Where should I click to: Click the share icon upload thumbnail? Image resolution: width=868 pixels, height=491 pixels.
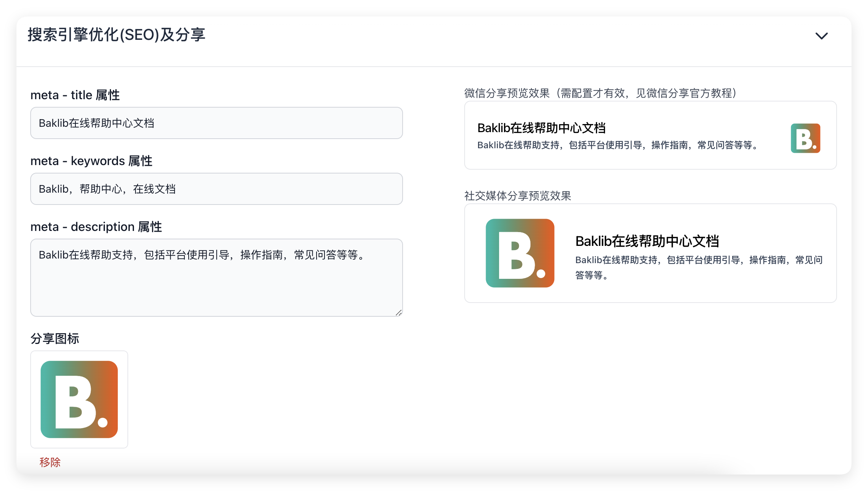79,399
